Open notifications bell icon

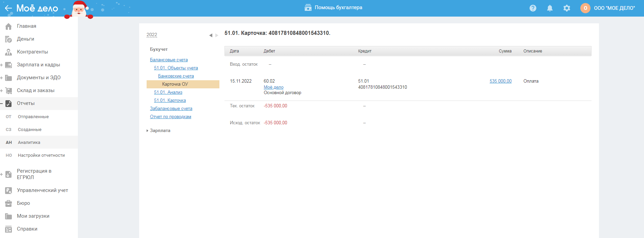[550, 8]
